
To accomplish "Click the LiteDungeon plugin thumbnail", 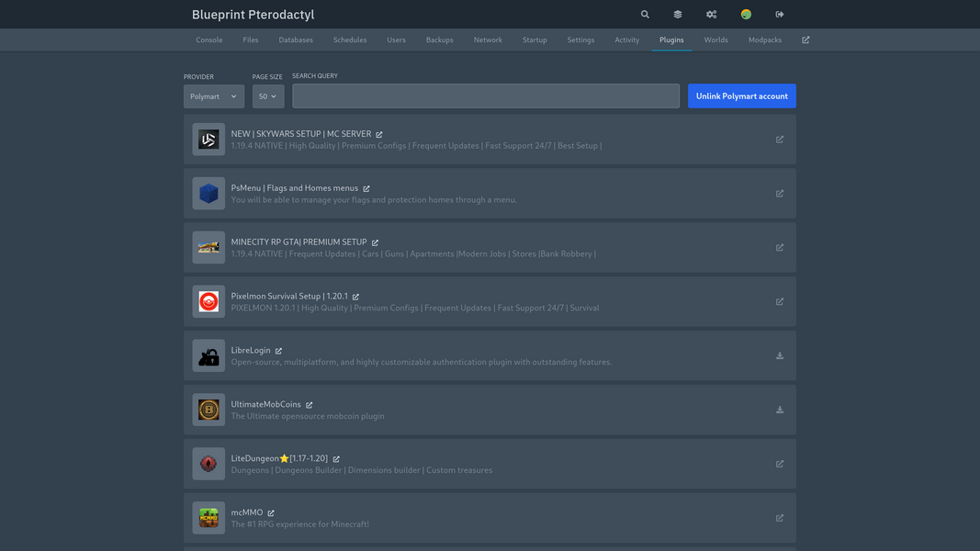I will [x=208, y=465].
